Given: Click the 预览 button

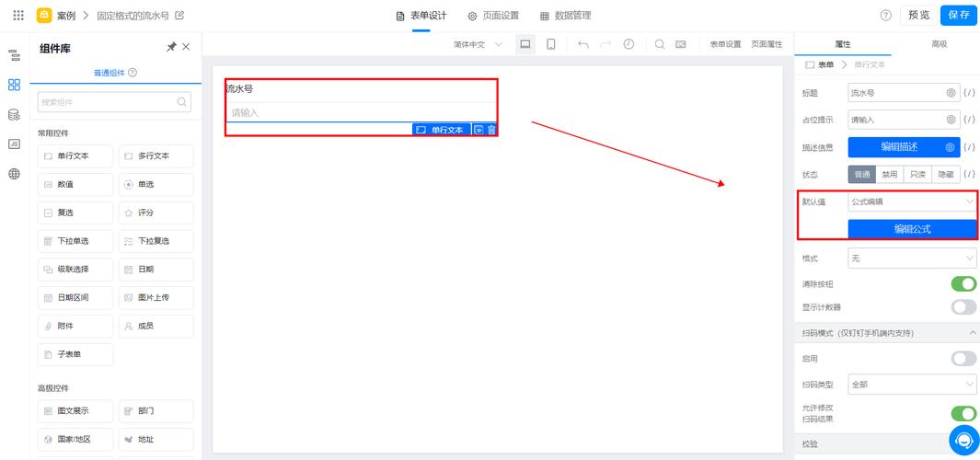Looking at the screenshot, I should (x=918, y=16).
